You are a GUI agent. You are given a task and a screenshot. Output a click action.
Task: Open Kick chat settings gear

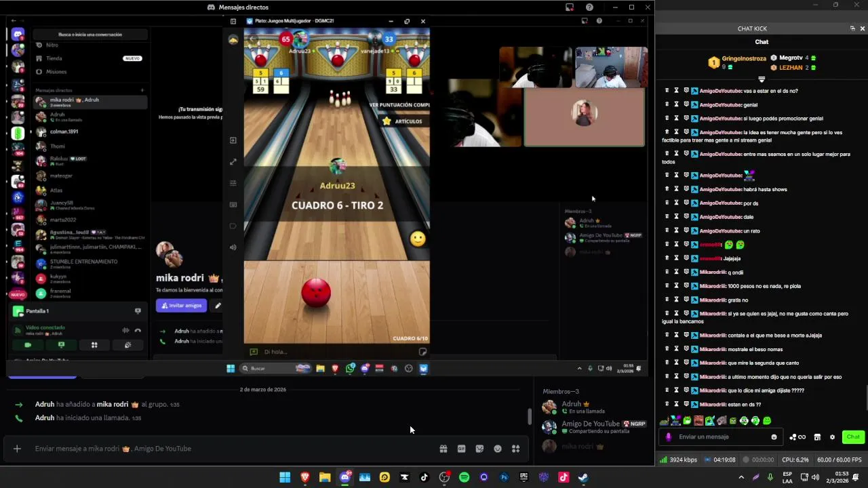[x=832, y=437]
